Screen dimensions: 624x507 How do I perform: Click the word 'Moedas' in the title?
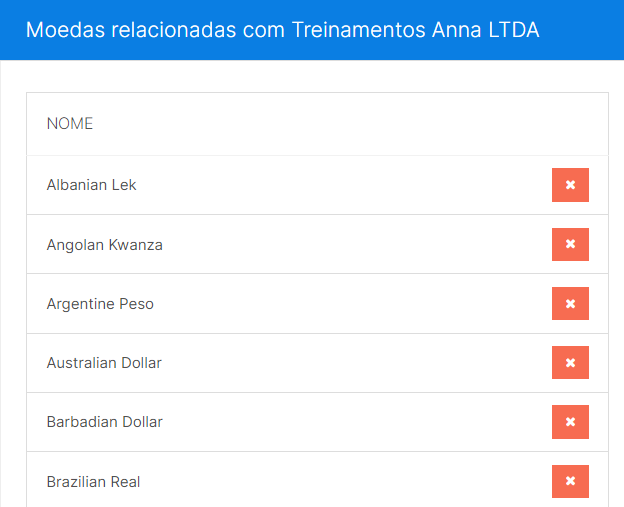65,30
